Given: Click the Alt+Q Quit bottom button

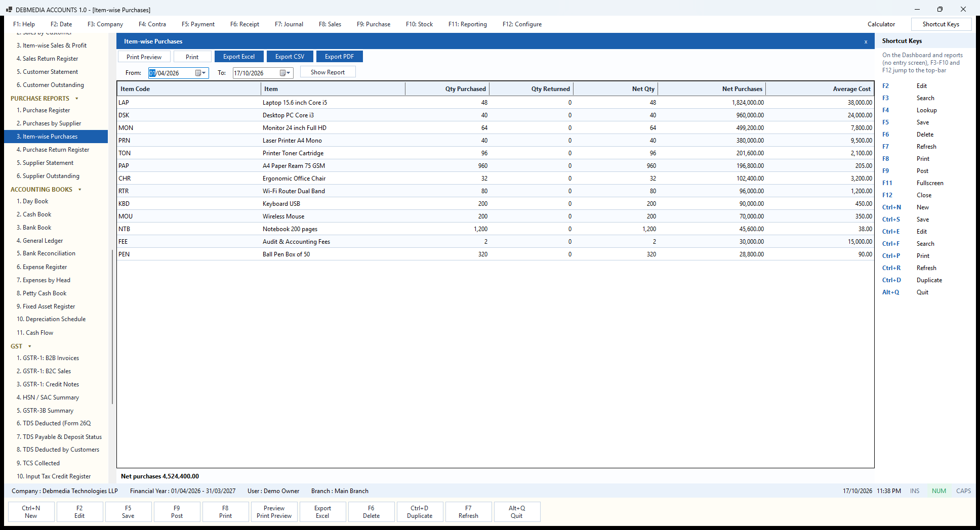Looking at the screenshot, I should (517, 512).
